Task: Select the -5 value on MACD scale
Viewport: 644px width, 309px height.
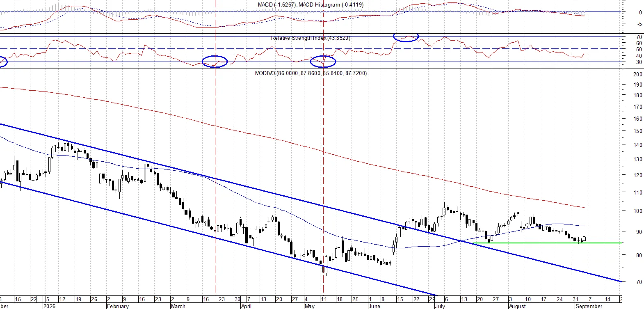Action: (639, 25)
